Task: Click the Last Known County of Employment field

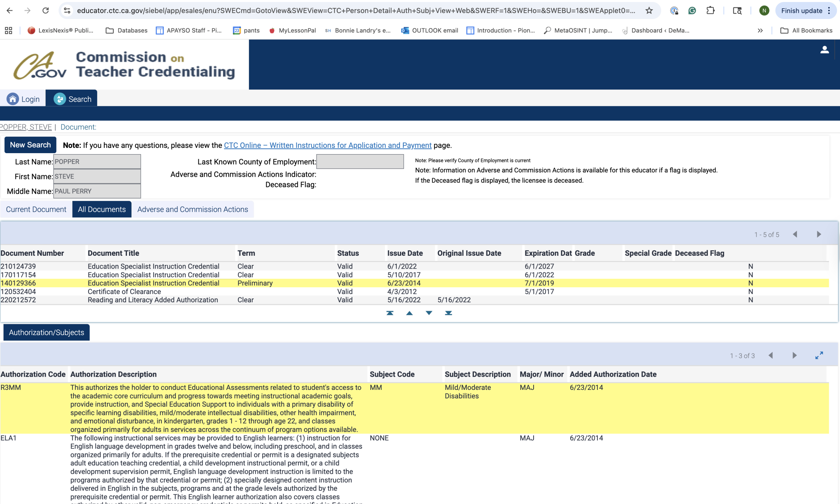Action: [360, 162]
